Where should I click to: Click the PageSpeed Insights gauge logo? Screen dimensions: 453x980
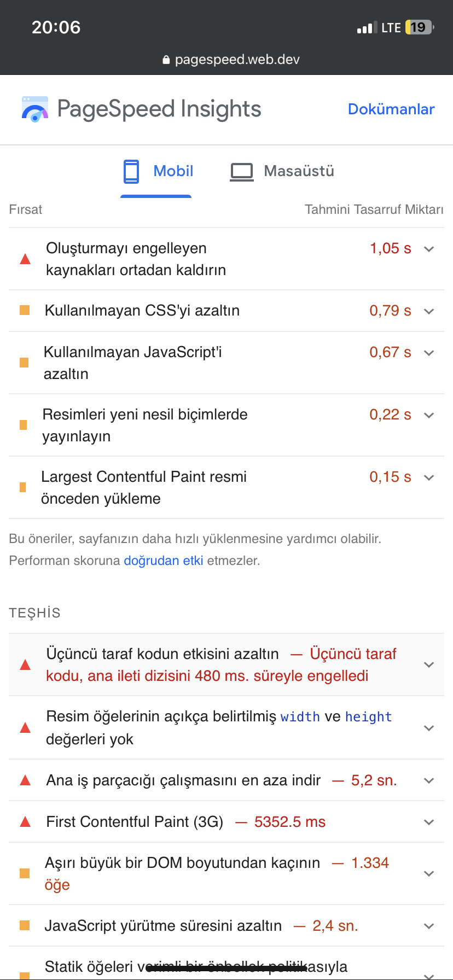pos(35,109)
